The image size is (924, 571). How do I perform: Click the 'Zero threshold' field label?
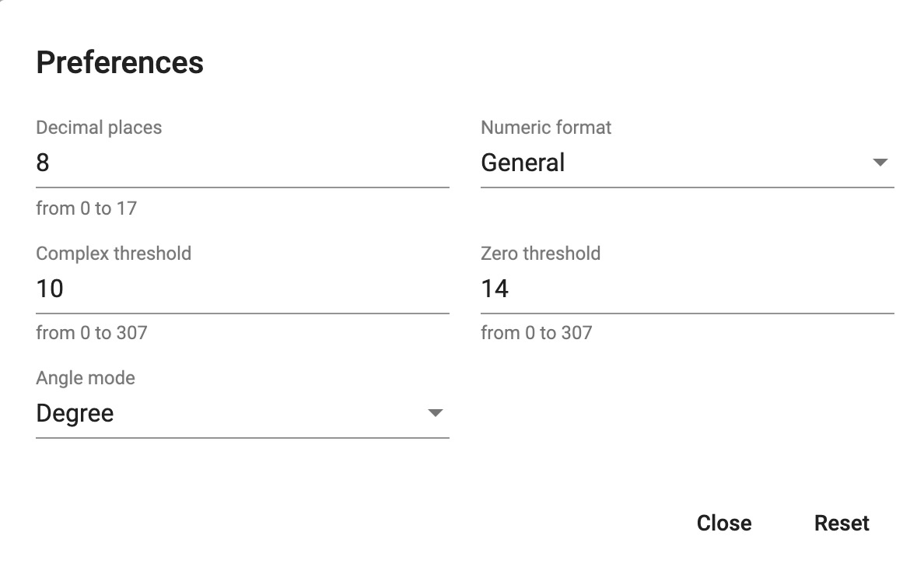point(541,254)
